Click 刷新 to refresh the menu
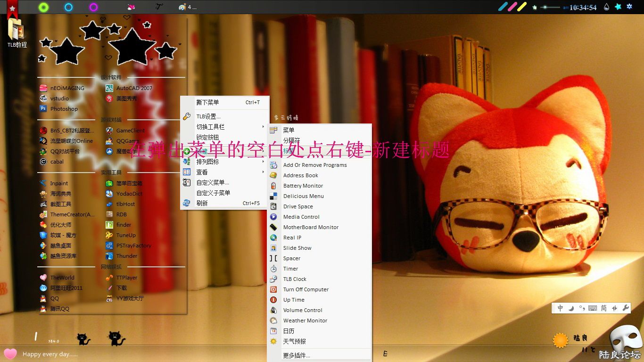Screen dimensions: 644x362 (202, 203)
